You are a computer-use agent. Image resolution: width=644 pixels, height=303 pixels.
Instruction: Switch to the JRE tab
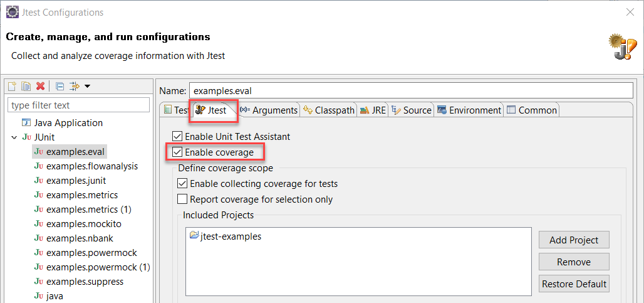[373, 110]
